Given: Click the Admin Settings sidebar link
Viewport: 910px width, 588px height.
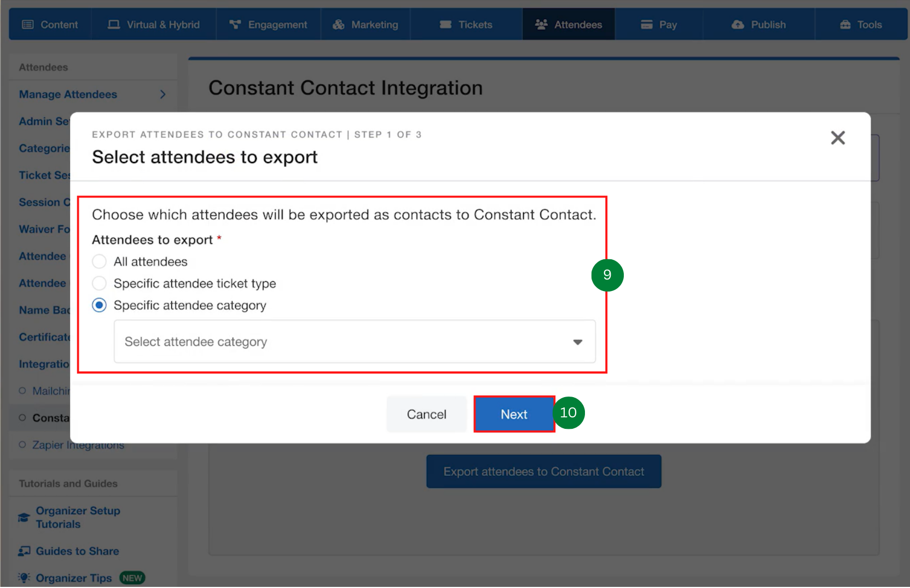Looking at the screenshot, I should (x=44, y=121).
